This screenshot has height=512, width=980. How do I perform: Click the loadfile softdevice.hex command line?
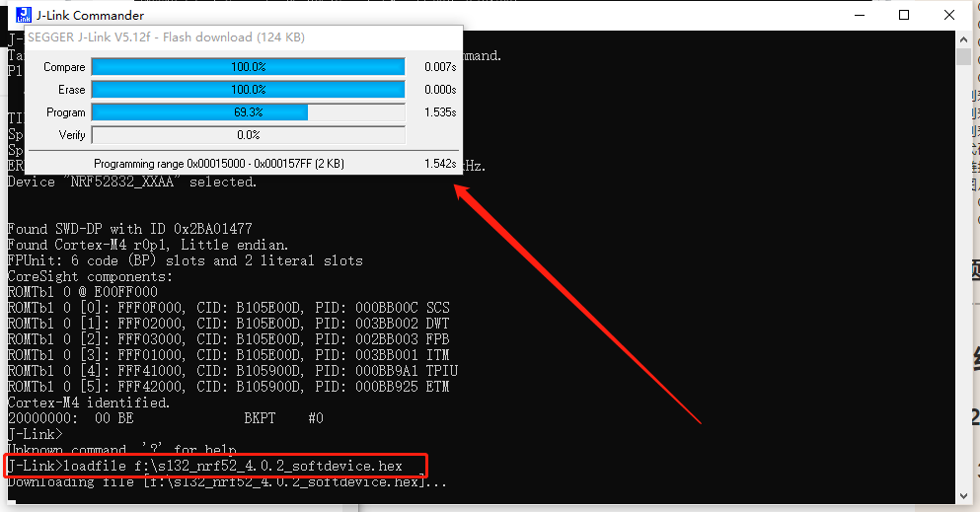[205, 466]
